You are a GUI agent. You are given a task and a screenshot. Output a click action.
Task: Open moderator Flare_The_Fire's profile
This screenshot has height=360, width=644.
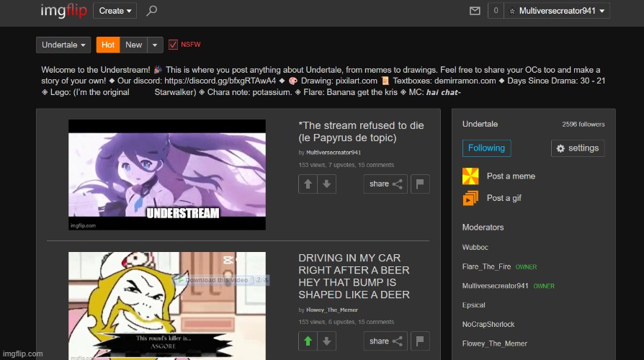point(486,266)
